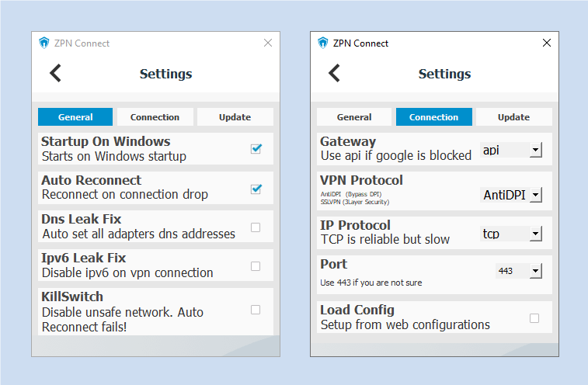Switch to Update tab in left window

[235, 117]
